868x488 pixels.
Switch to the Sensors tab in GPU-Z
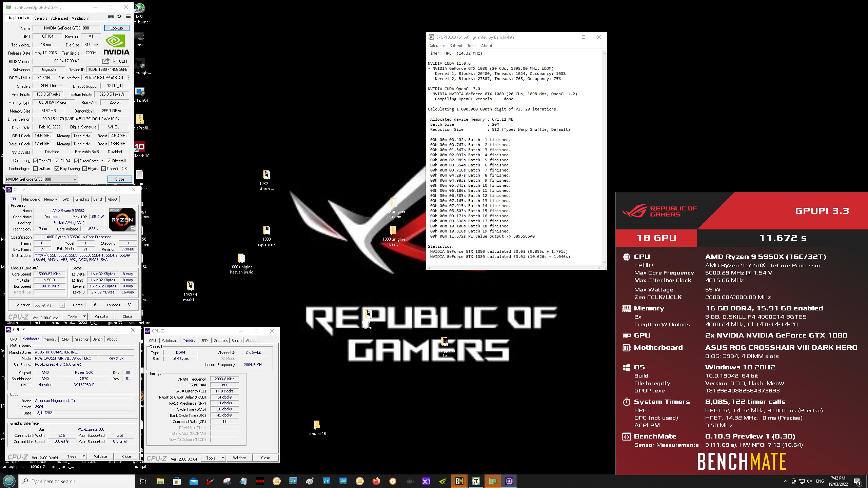click(x=41, y=18)
